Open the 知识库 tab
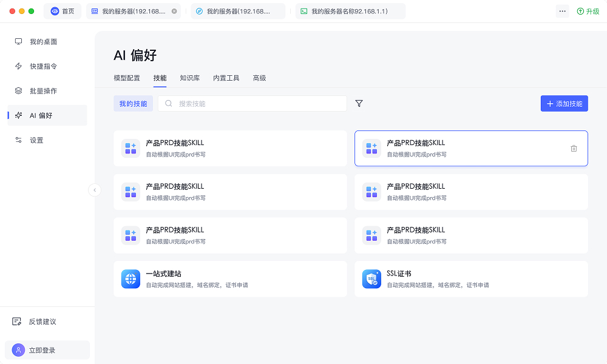The width and height of the screenshot is (607, 364). 189,78
